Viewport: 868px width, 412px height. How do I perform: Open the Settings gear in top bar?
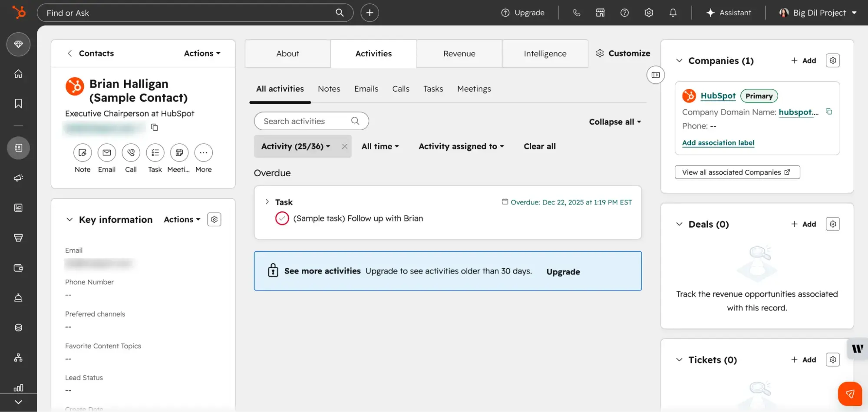pyautogui.click(x=649, y=13)
